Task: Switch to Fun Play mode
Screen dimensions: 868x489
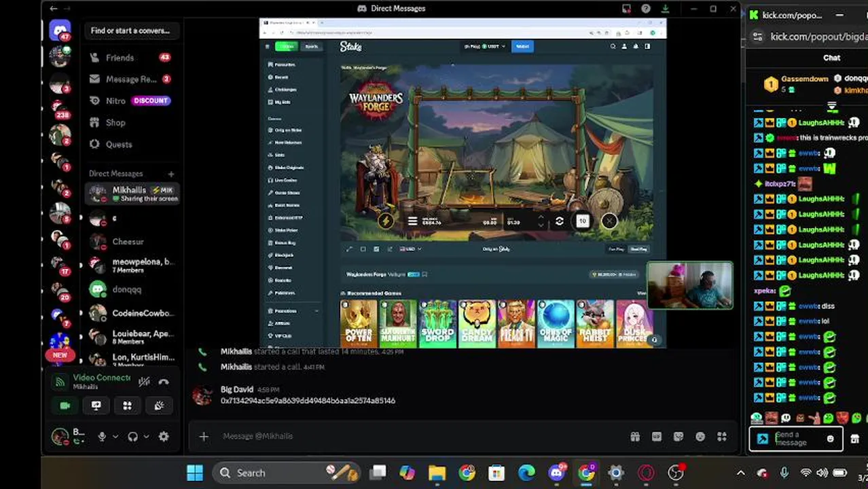Action: click(x=616, y=249)
